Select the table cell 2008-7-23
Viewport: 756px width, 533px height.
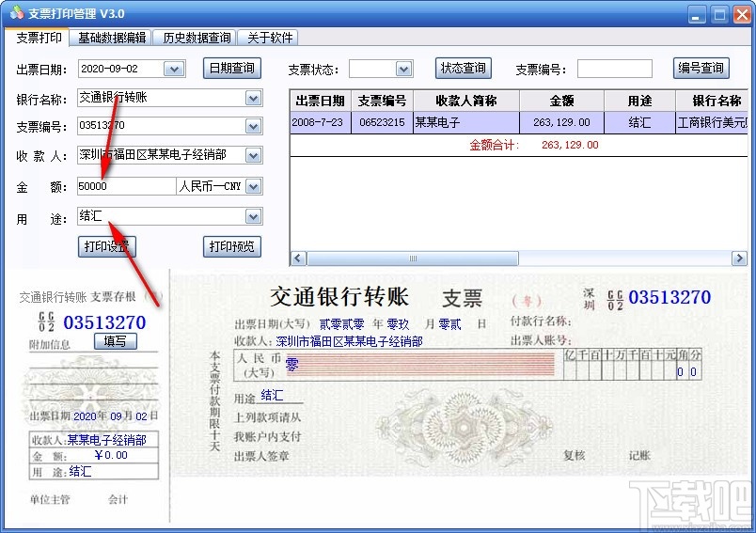tap(320, 122)
